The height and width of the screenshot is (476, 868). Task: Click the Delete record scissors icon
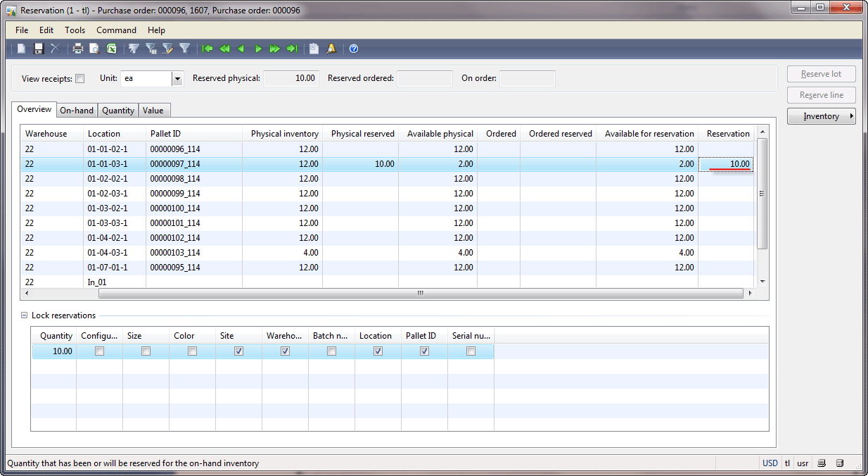tap(56, 49)
